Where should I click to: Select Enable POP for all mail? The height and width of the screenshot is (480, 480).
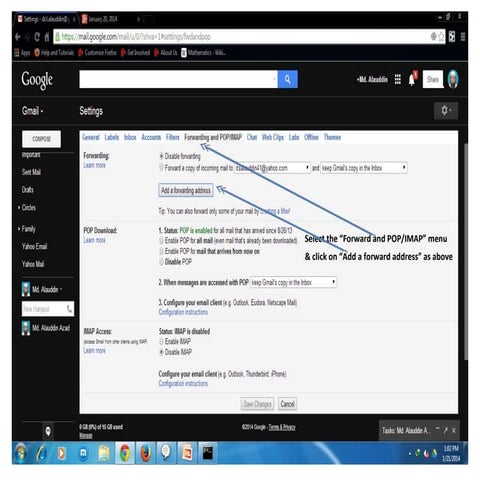click(161, 240)
